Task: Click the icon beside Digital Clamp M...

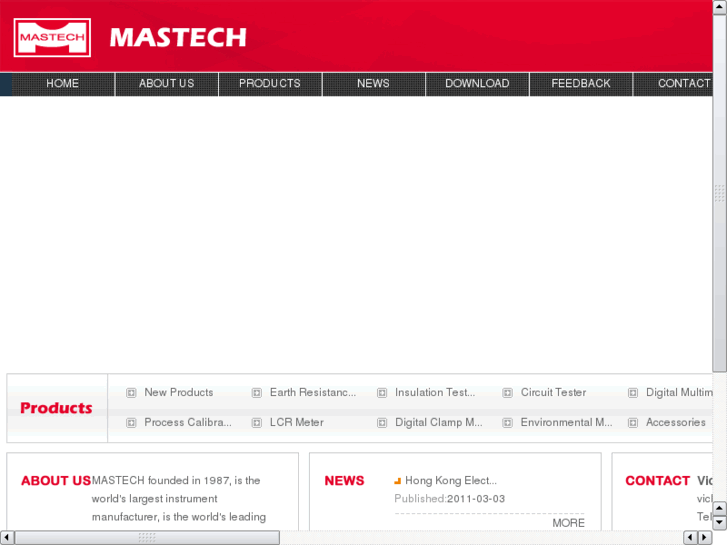Action: click(382, 423)
